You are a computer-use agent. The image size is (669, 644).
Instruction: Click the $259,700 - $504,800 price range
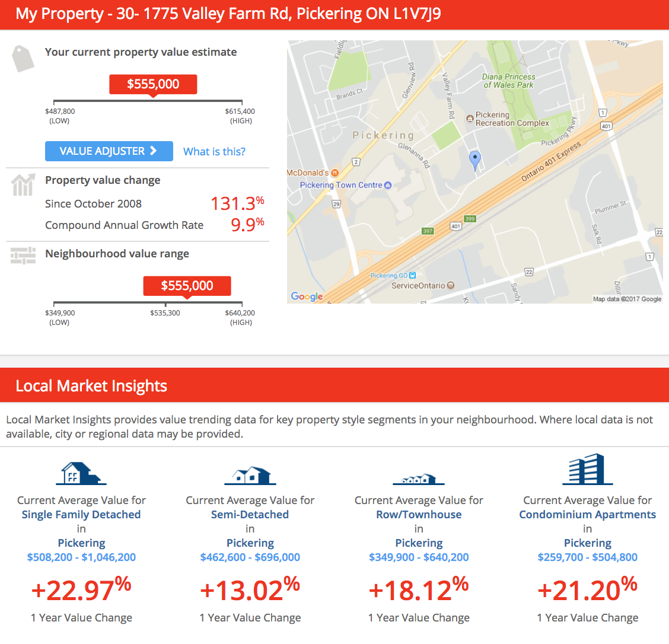pos(588,557)
